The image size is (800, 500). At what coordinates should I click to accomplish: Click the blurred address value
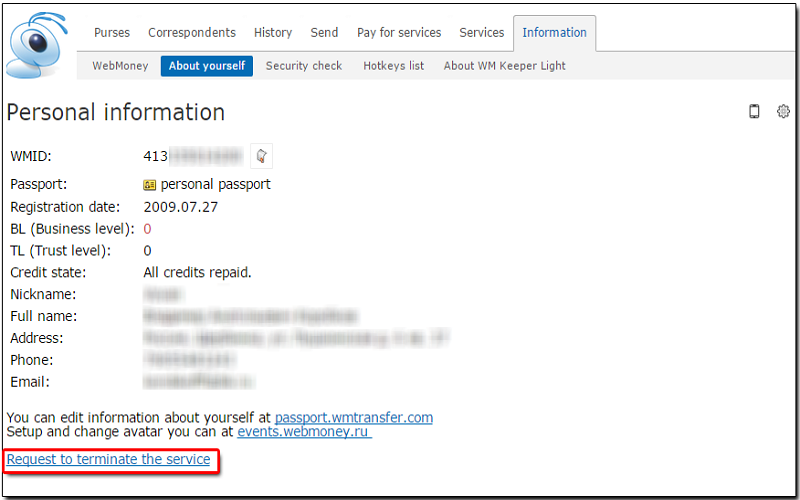[x=296, y=338]
